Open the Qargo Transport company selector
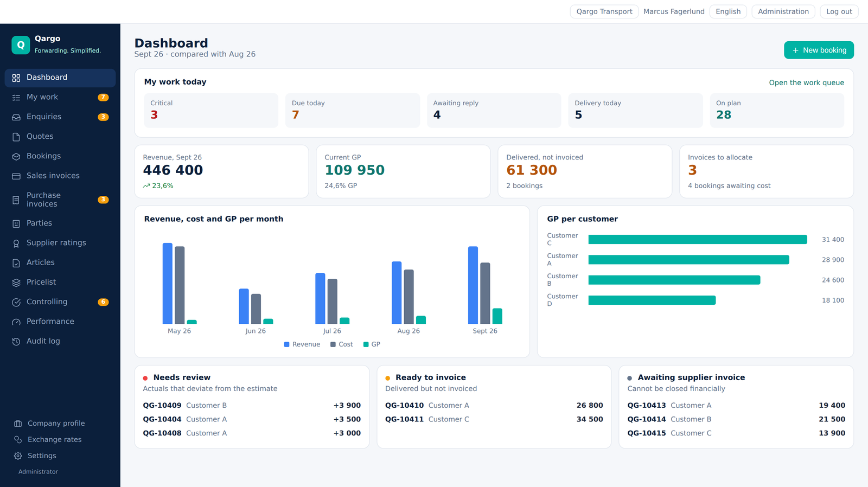The image size is (868, 487). pos(604,11)
